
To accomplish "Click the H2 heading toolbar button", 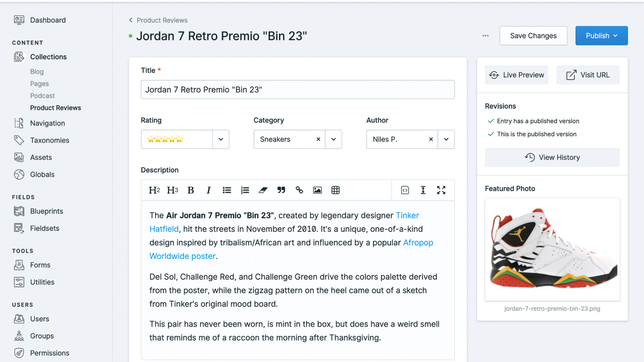I will tap(154, 190).
